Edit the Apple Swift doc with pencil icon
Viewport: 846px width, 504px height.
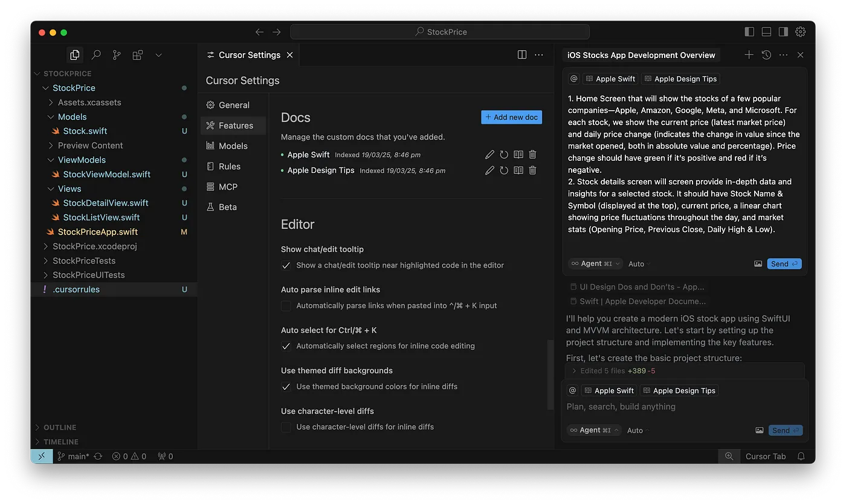point(489,155)
